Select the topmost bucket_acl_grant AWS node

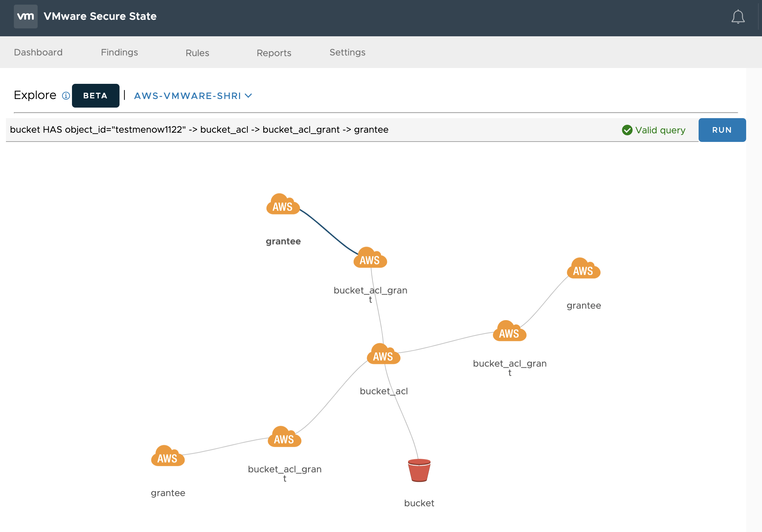(x=370, y=258)
